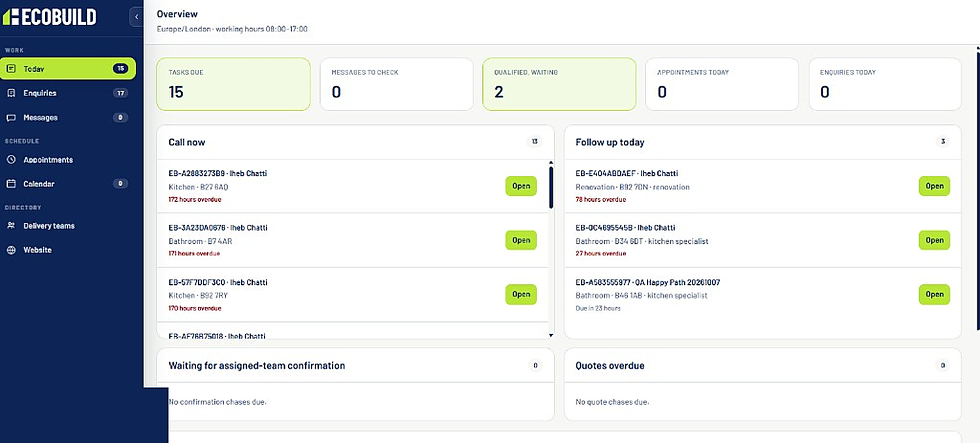This screenshot has width=980, height=443.
Task: Open Calendar in the sidebar
Action: pos(68,184)
